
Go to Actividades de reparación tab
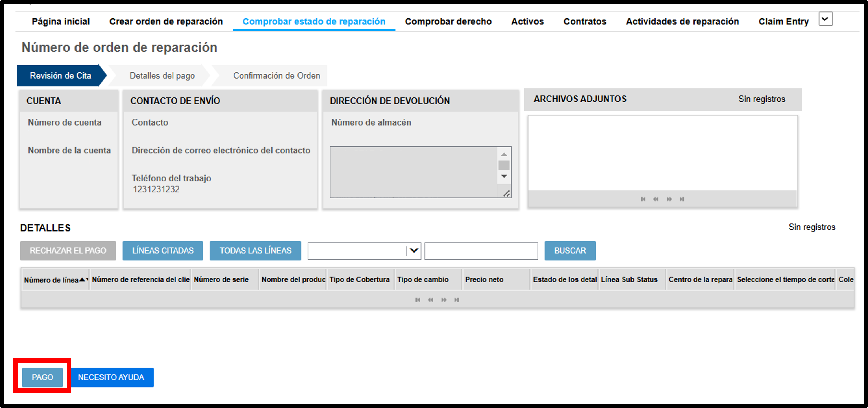682,22
